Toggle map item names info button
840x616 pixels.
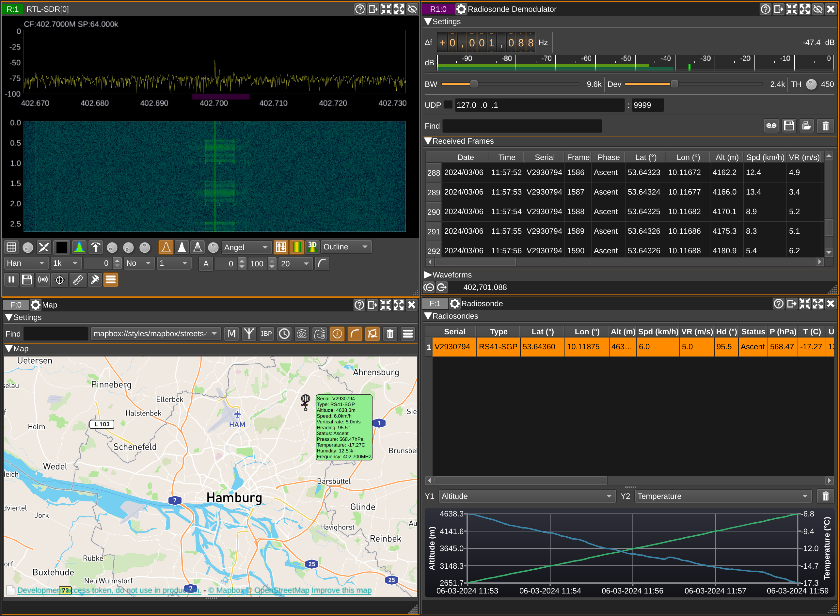pos(337,333)
